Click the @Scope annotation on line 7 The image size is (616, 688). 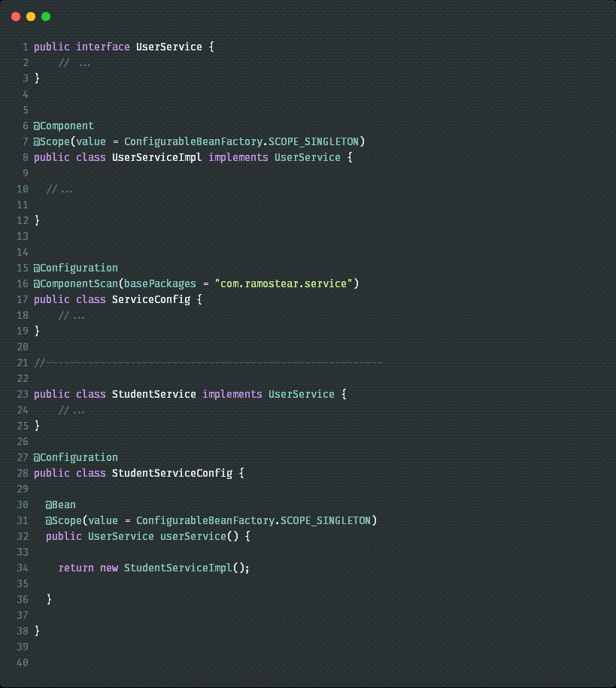click(51, 141)
